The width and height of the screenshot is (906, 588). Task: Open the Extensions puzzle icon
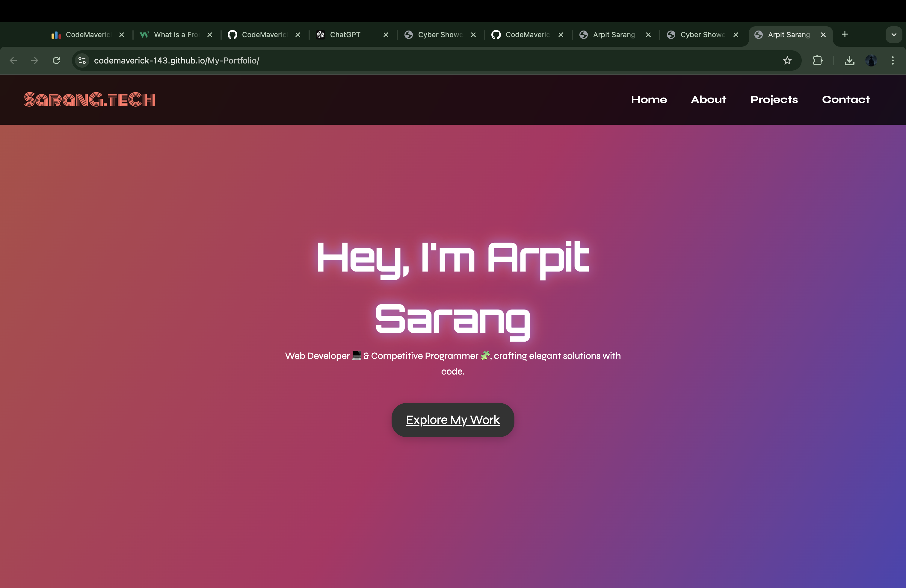[817, 60]
